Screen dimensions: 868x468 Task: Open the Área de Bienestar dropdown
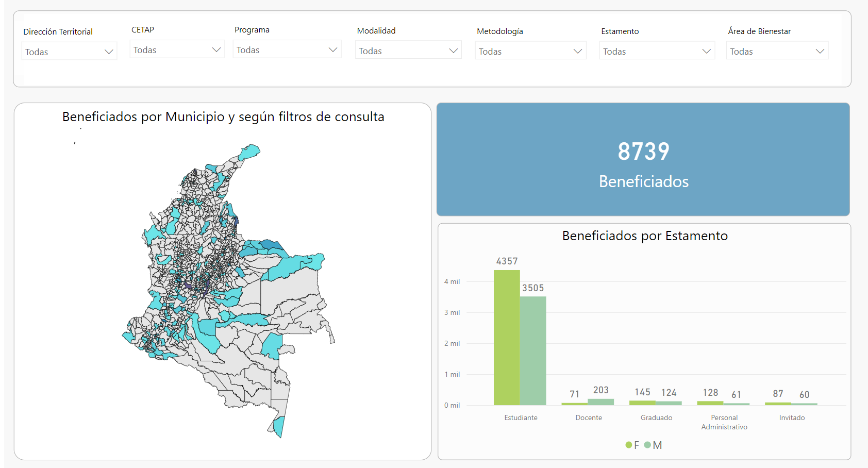coord(777,52)
